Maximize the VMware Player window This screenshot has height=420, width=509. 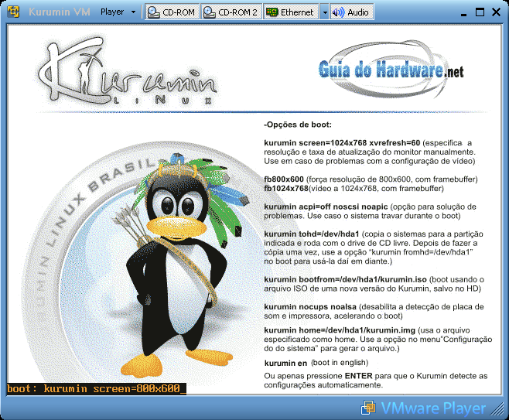pos(480,12)
